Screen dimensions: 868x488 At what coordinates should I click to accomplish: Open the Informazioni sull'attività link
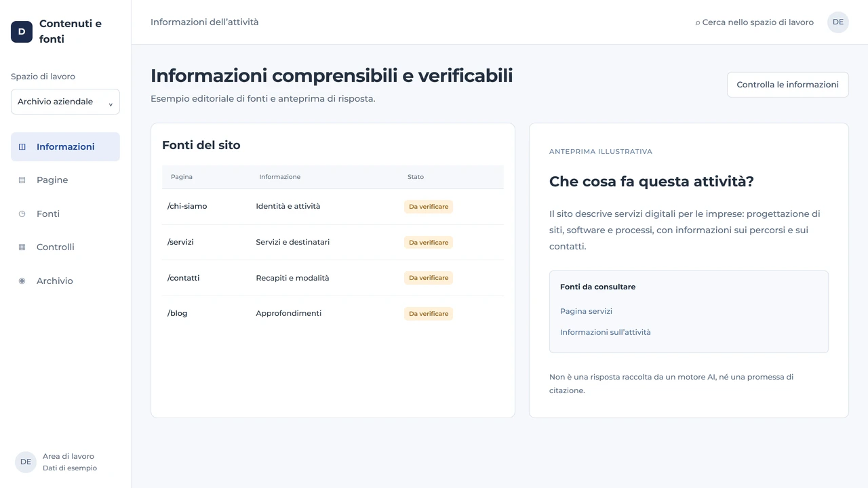[605, 332]
